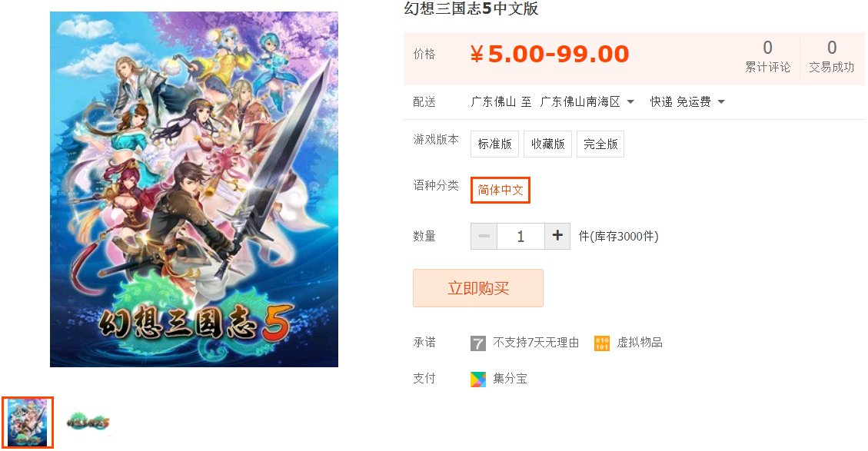Open the 累计评论 reviews count

pyautogui.click(x=767, y=56)
